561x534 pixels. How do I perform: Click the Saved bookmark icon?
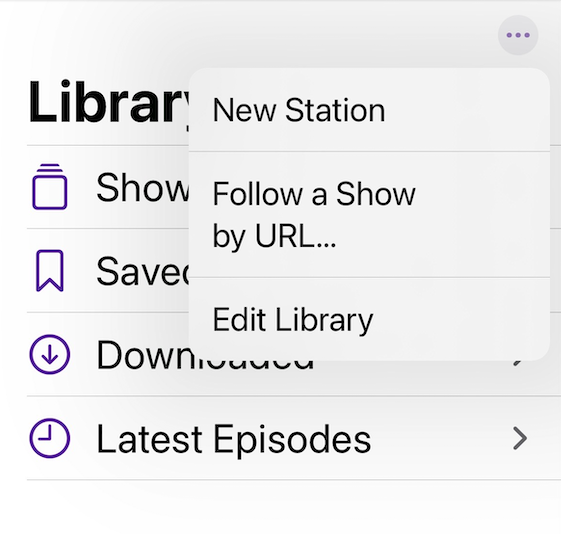pyautogui.click(x=50, y=271)
